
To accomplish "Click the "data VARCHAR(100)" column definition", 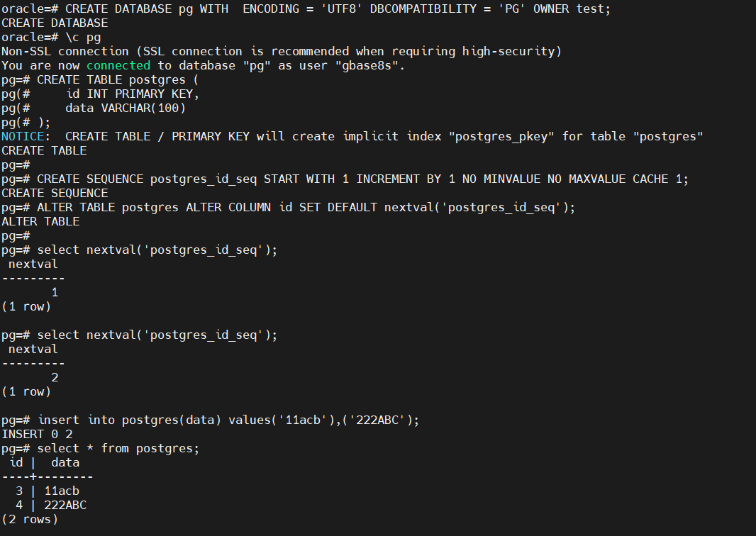I will (x=126, y=108).
